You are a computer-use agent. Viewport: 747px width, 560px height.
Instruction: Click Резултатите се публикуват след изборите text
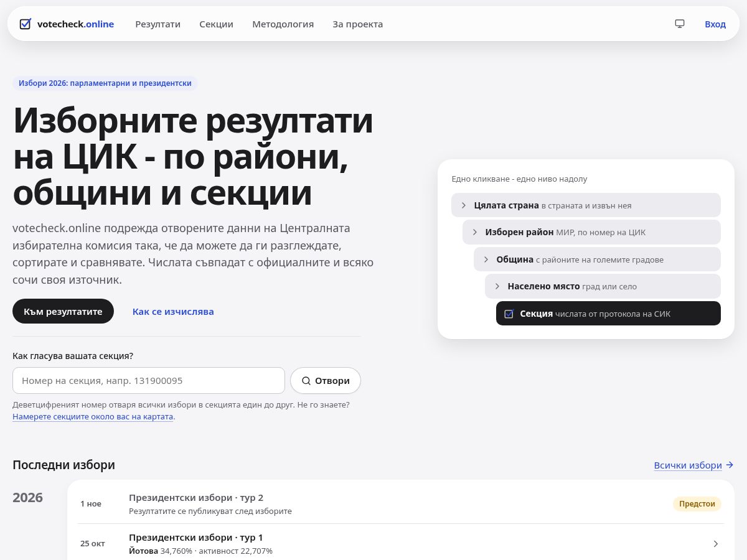tap(210, 511)
